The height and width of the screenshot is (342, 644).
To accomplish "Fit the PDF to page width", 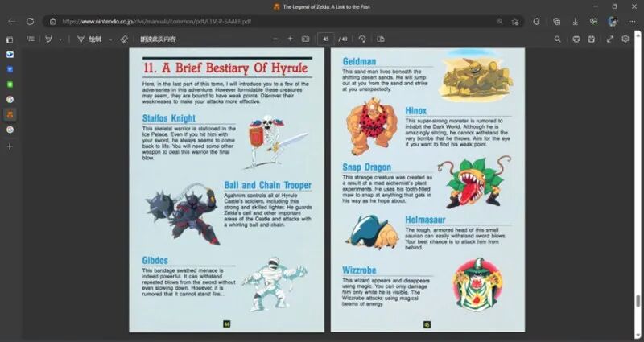I will 305,39.
